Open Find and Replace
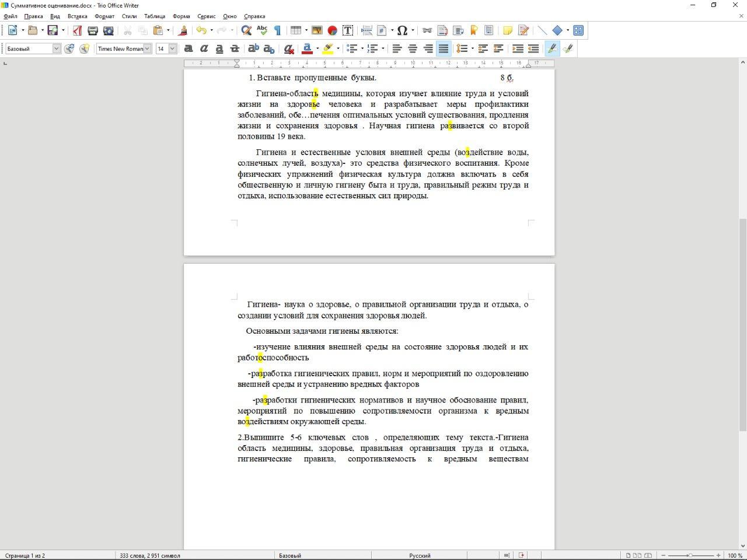The height and width of the screenshot is (560, 747). coord(246,30)
